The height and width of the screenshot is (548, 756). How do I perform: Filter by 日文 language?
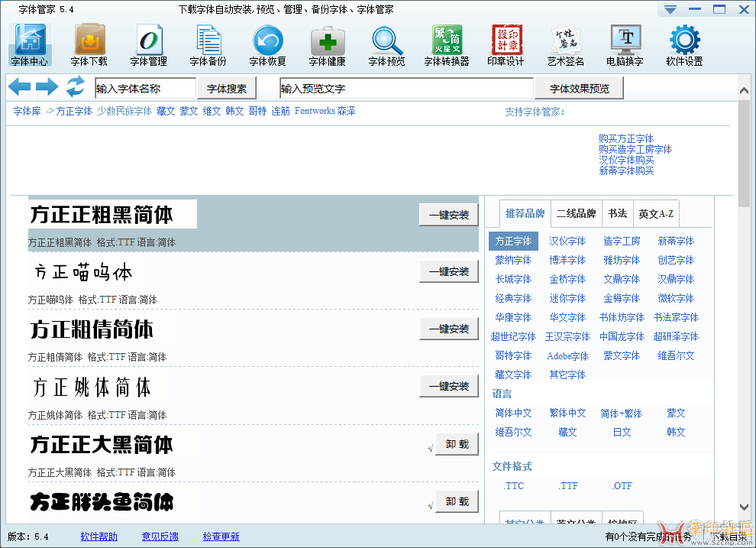click(622, 433)
